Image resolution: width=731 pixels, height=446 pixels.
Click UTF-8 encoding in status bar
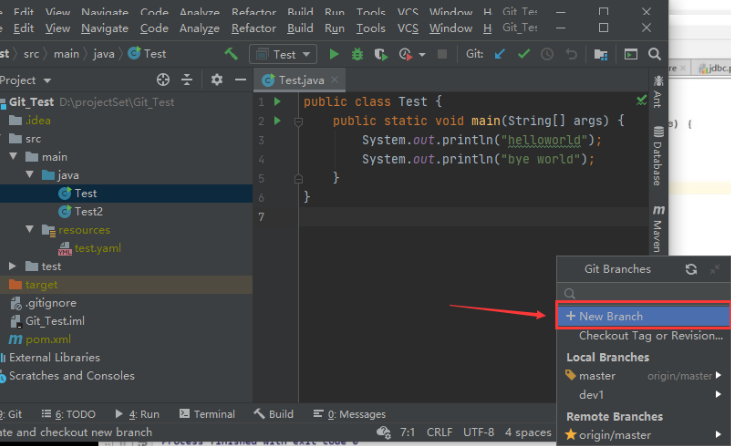(479, 432)
